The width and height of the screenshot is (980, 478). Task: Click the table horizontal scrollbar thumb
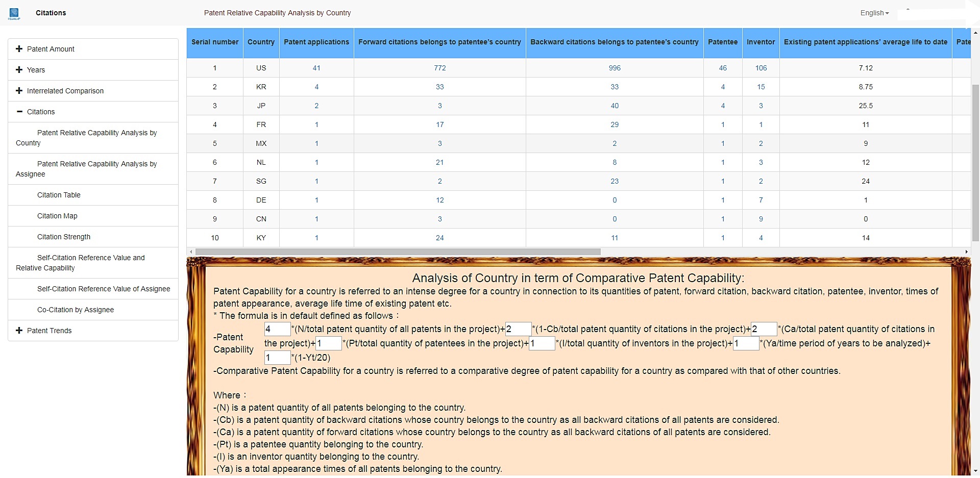398,251
